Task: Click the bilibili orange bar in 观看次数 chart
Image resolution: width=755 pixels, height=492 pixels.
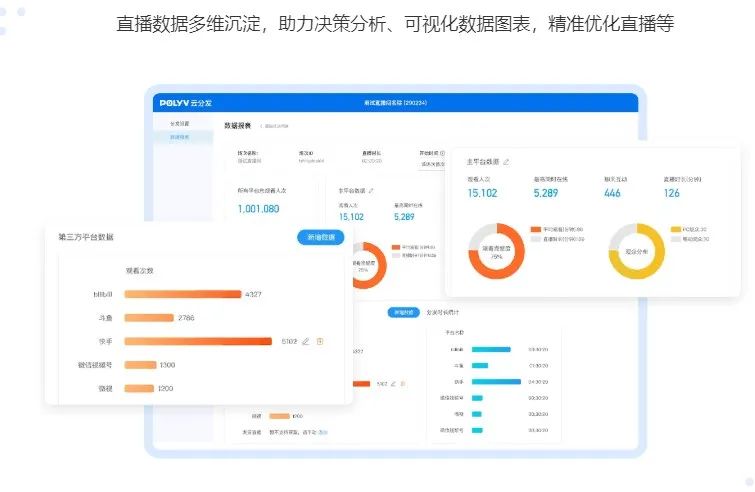Action: pos(182,294)
